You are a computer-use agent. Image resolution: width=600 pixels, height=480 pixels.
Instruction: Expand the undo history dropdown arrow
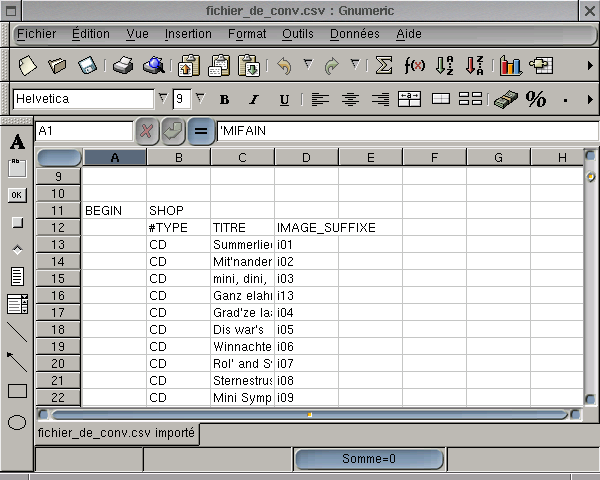click(308, 65)
